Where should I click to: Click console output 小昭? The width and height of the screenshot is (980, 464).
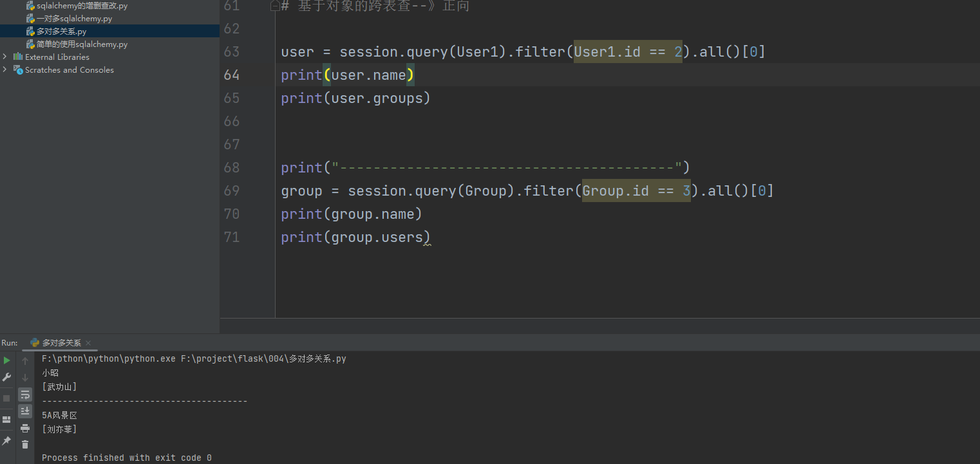tap(50, 373)
